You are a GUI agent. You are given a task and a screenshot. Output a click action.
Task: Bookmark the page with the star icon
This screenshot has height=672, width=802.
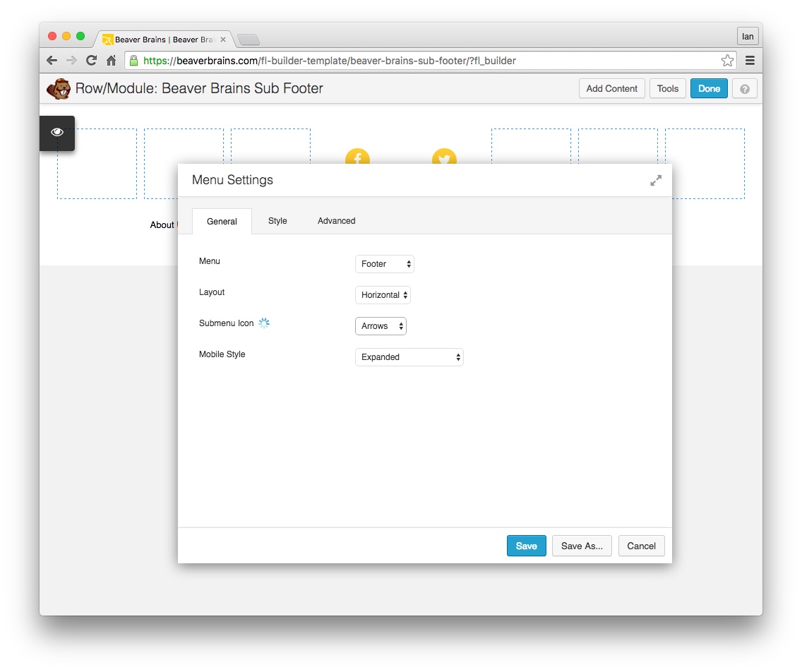click(727, 60)
